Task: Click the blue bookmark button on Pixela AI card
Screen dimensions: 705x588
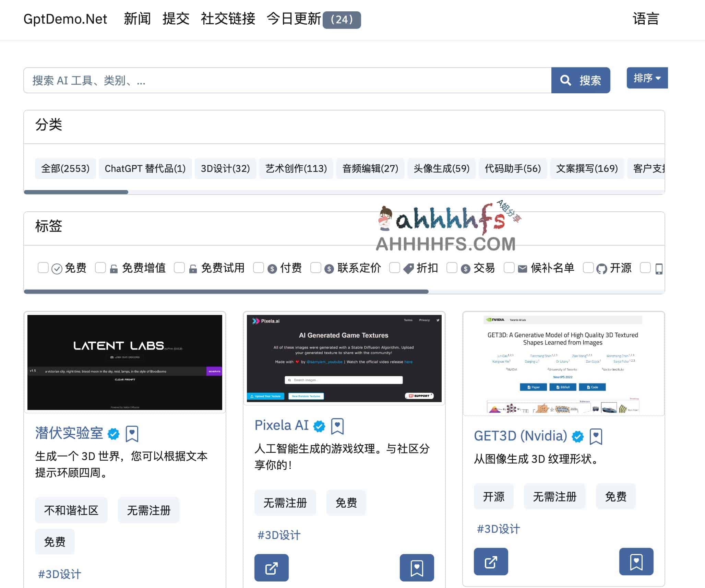Action: click(x=417, y=568)
